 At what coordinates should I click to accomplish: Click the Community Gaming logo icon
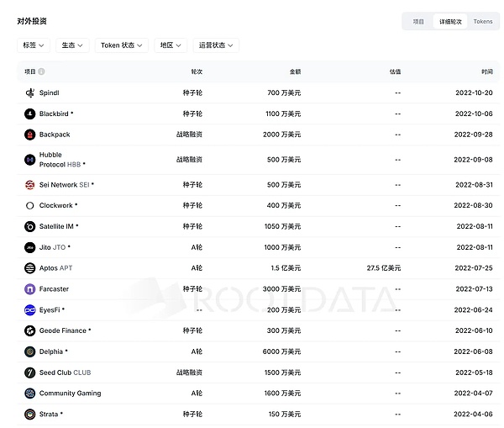pos(30,394)
